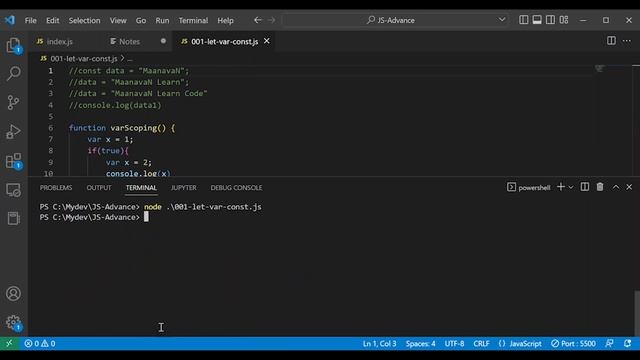Open Run and Debug view

[13, 131]
